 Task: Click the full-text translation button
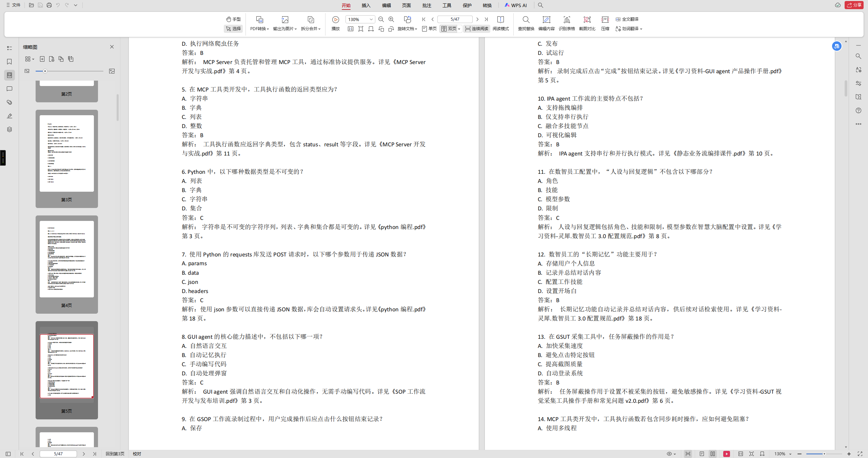pos(627,19)
